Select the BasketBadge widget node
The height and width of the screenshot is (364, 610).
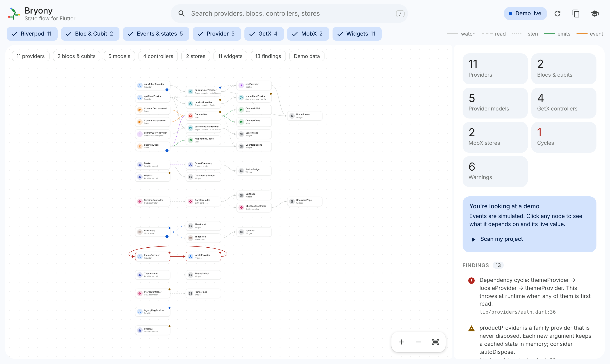click(x=254, y=171)
